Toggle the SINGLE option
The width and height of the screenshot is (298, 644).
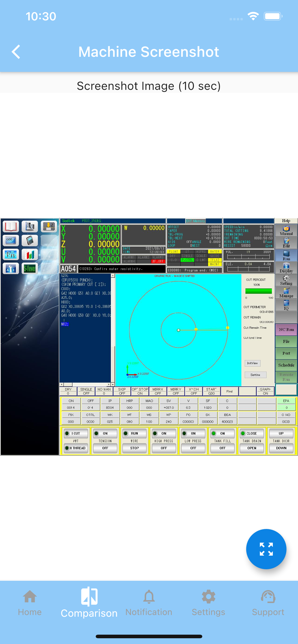click(x=86, y=391)
